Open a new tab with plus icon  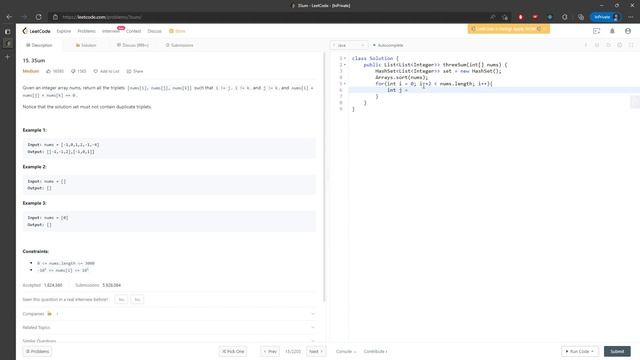(7, 57)
